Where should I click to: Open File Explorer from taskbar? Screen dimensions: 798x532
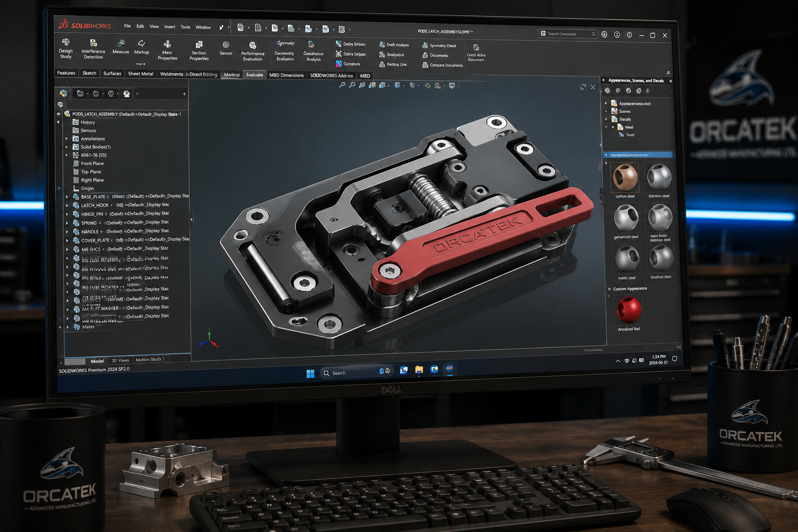[419, 370]
